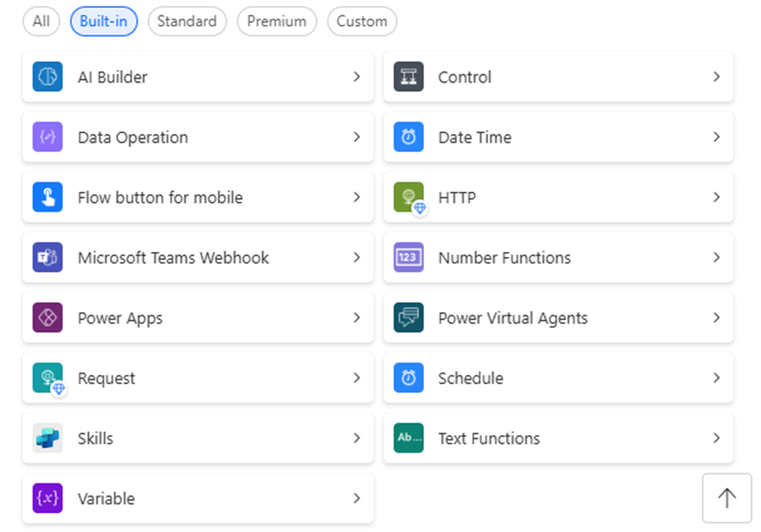Image resolution: width=761 pixels, height=532 pixels.
Task: Click the Date Time clock icon
Action: click(408, 136)
